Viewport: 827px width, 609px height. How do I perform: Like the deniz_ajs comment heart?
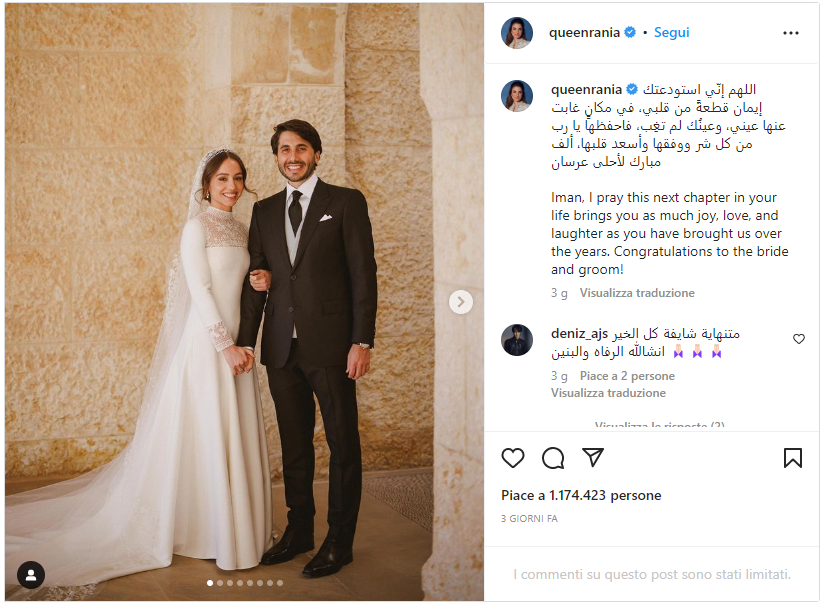click(x=799, y=339)
